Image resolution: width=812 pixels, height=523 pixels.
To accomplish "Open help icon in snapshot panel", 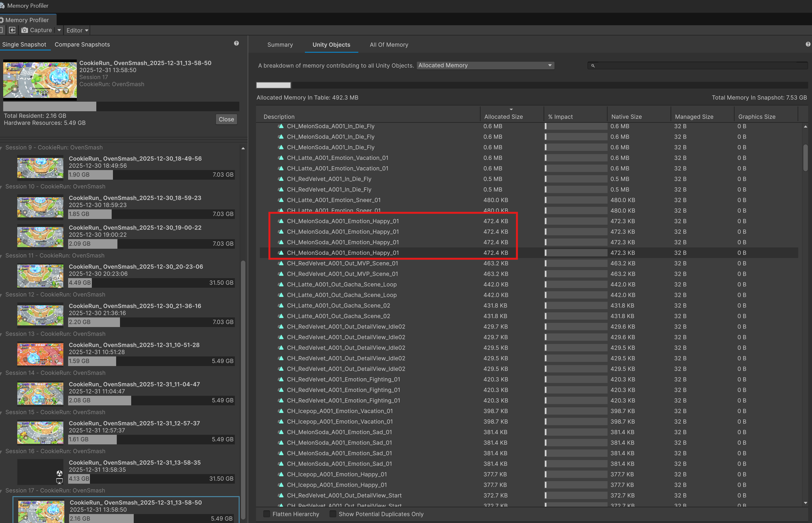I will pyautogui.click(x=236, y=43).
